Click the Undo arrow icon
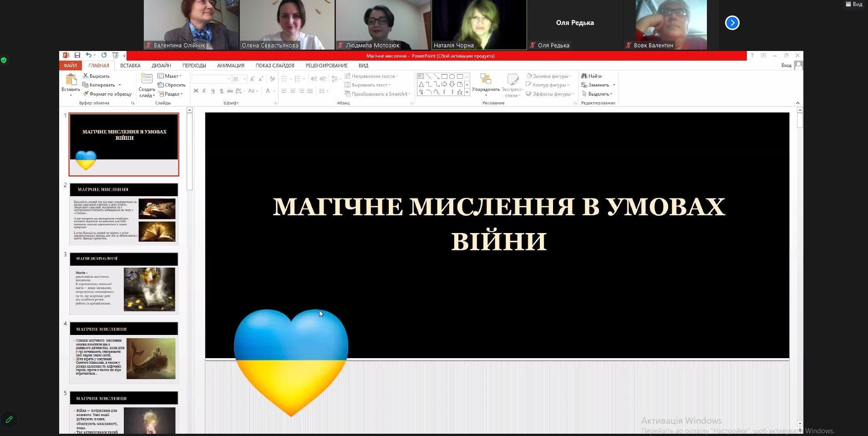 point(88,55)
